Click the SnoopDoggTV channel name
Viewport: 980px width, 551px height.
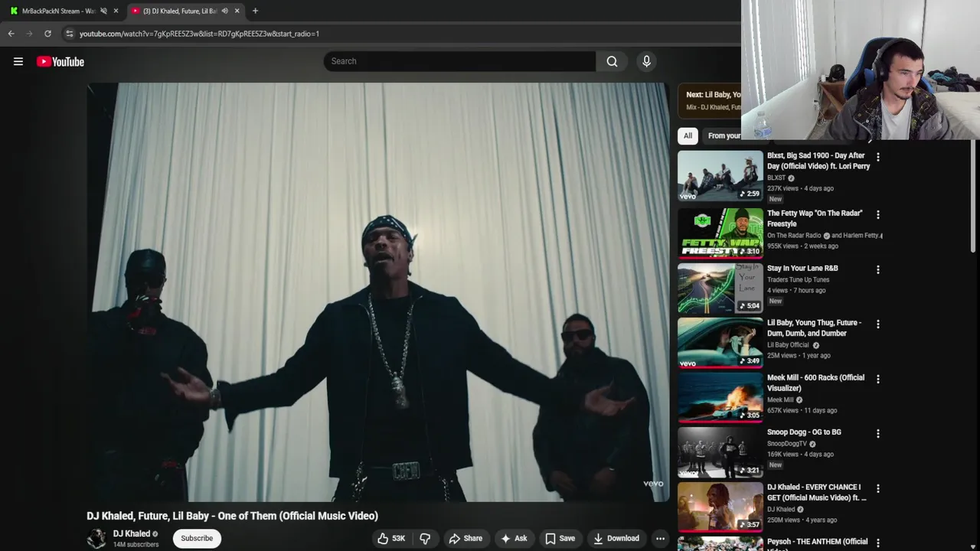point(787,444)
